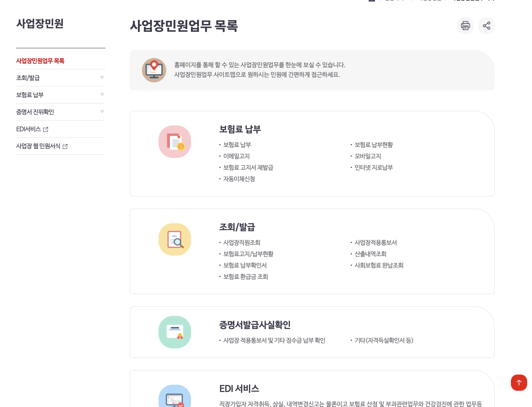Click the yellow 조회/발급 magnifier icon
532x407 pixels.
coord(175,239)
